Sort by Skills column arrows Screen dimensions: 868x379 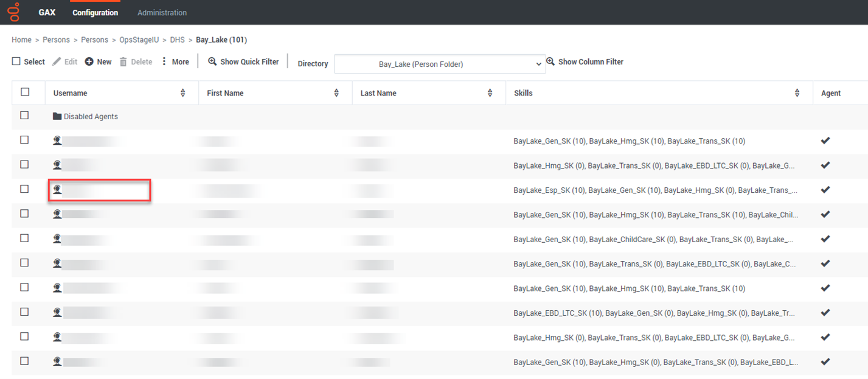[797, 93]
